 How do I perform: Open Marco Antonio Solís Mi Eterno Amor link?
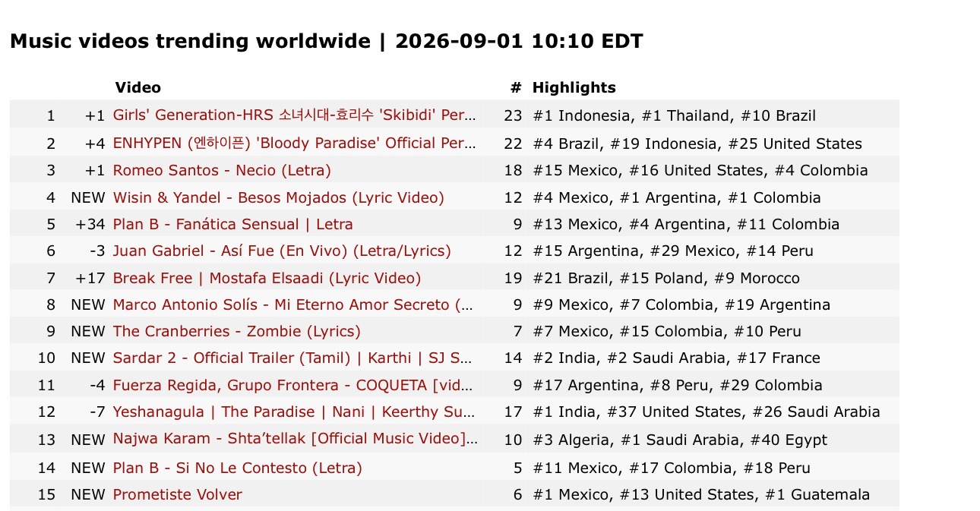coord(295,304)
